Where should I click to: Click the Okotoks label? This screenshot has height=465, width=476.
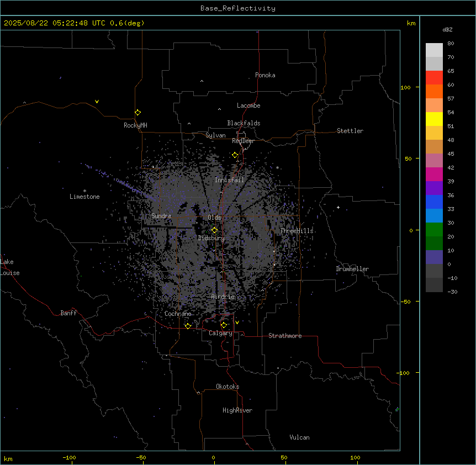click(x=228, y=387)
